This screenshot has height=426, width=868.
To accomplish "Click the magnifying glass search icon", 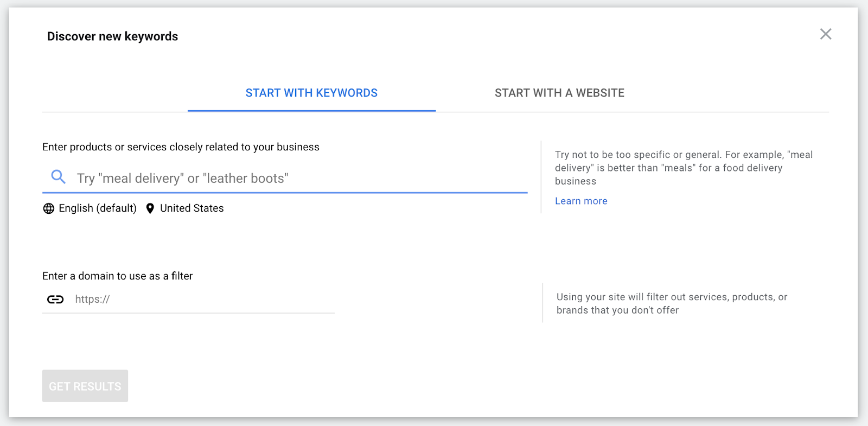I will (x=58, y=177).
